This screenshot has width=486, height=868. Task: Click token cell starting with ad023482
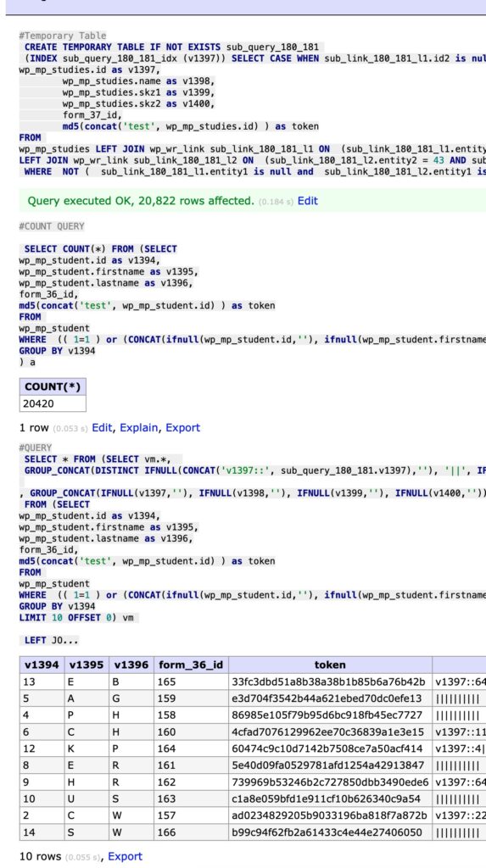330,815
